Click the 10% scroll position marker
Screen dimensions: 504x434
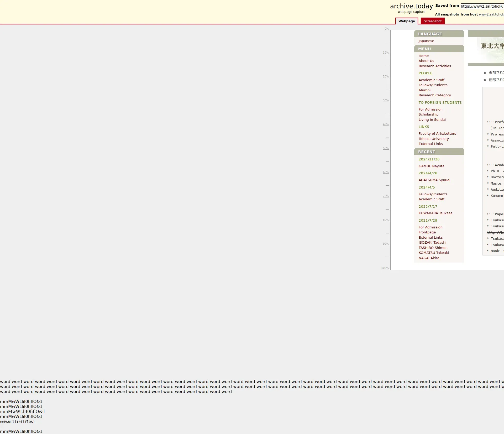point(386,53)
